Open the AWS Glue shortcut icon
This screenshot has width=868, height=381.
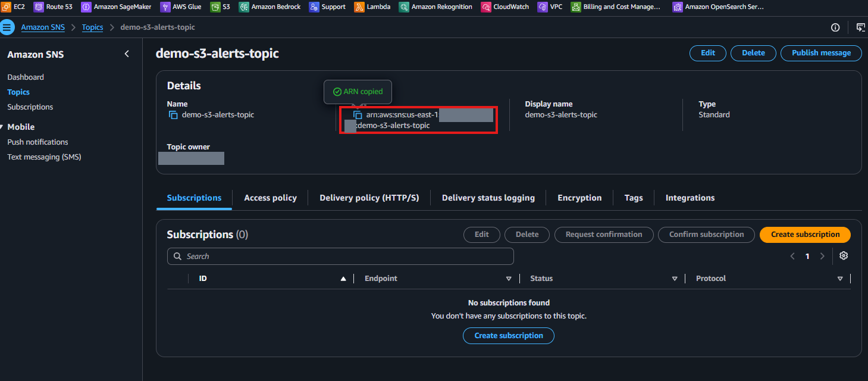[165, 7]
